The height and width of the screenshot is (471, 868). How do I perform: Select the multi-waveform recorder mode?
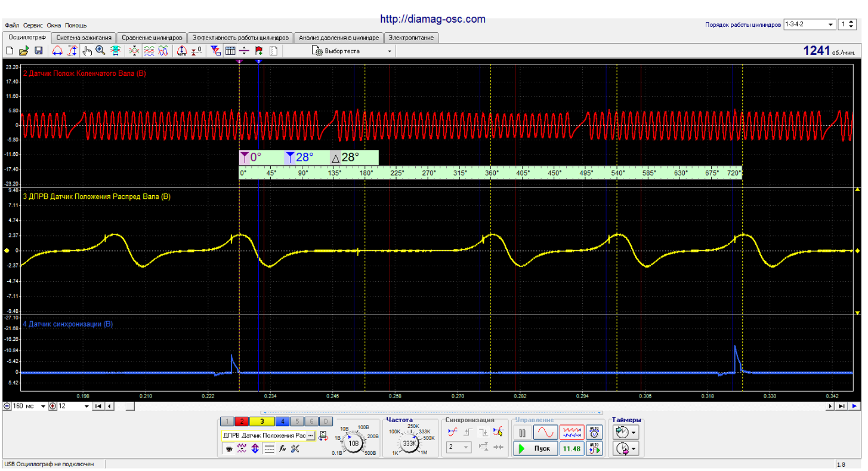tap(572, 433)
